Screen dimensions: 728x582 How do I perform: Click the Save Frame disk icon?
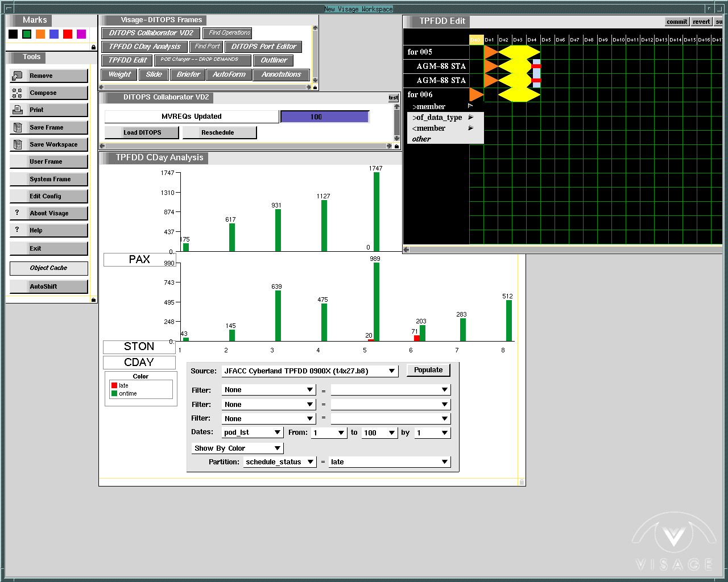[17, 127]
